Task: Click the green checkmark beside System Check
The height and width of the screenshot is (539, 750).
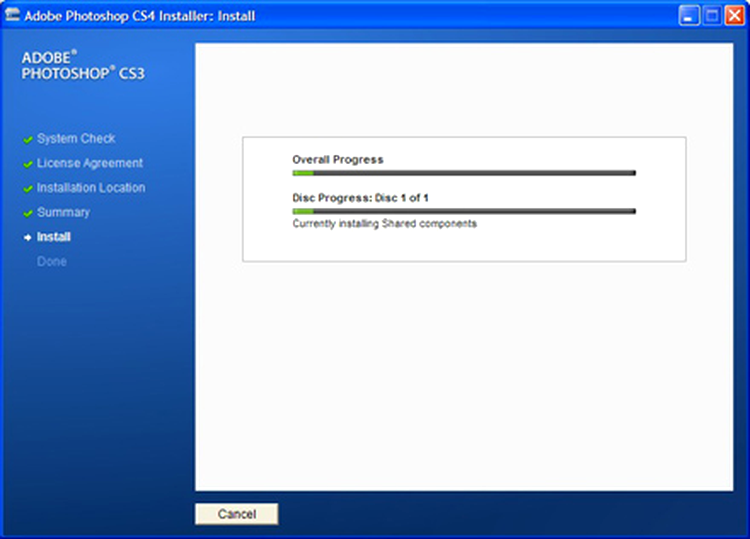Action: coord(28,140)
